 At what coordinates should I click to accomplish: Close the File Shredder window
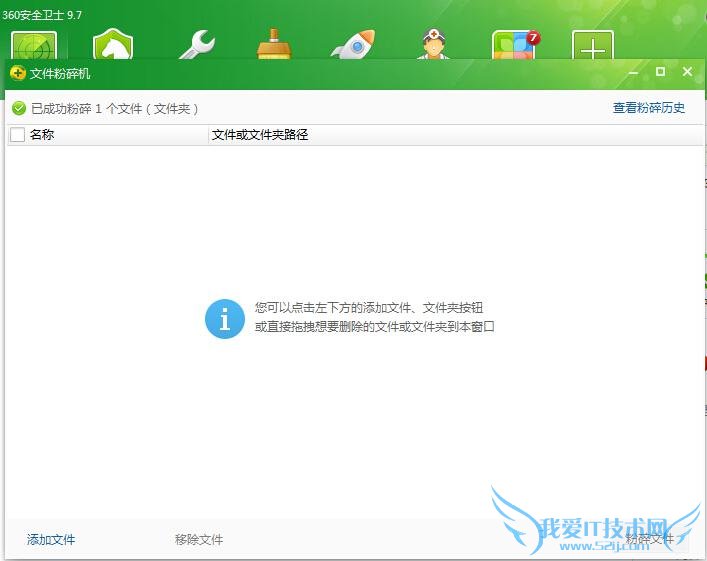687,72
